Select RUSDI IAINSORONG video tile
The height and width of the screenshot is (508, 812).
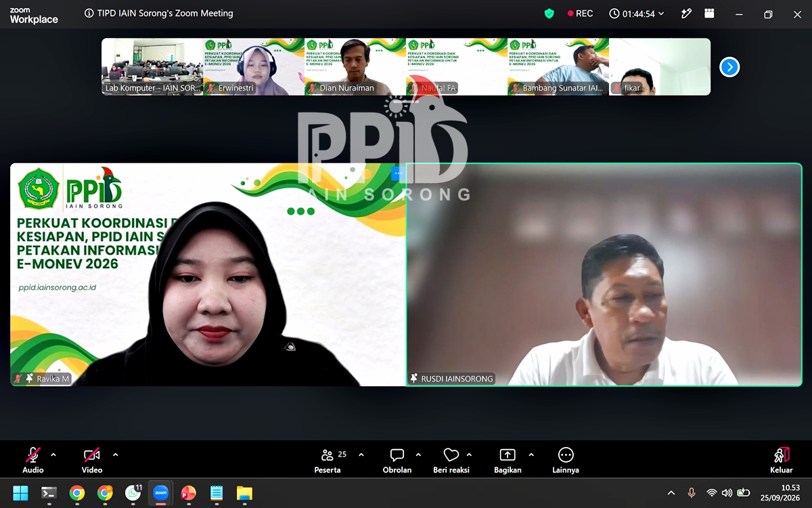(604, 275)
